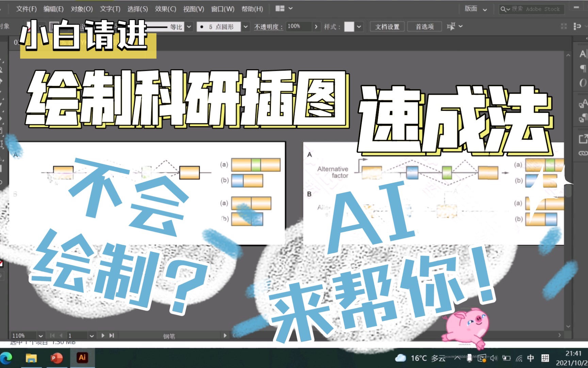Open 首选项 preferences via its button
The height and width of the screenshot is (368, 588).
[x=424, y=27]
